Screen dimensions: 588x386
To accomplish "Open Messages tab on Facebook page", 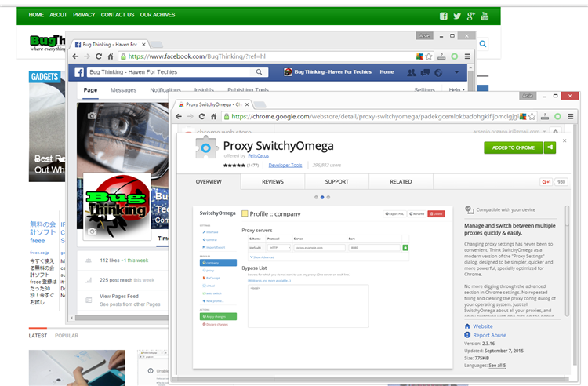I will pyautogui.click(x=123, y=90).
